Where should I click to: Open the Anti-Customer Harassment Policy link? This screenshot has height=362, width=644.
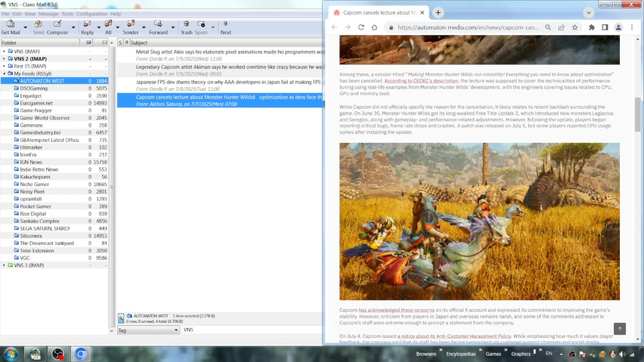pyautogui.click(x=454, y=336)
